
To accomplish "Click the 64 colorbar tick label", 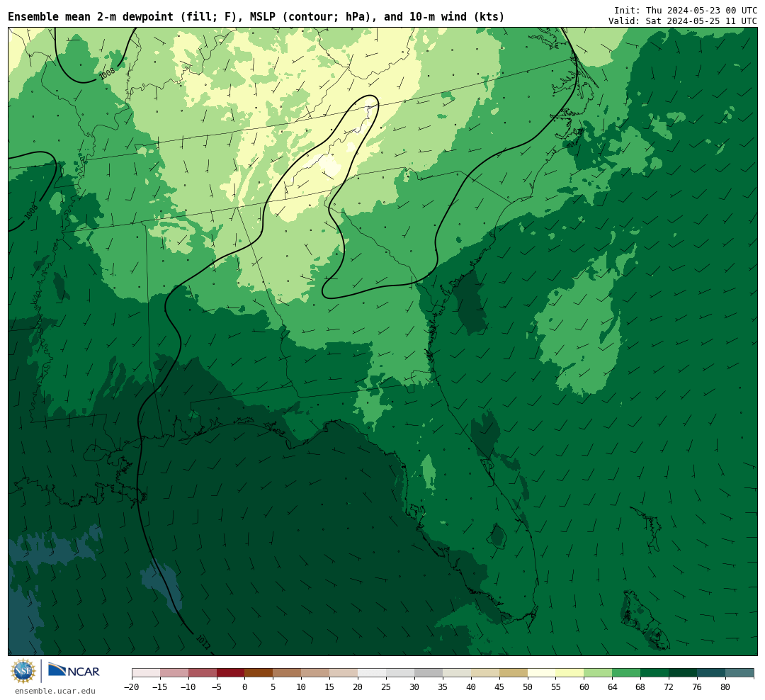I will point(613,687).
